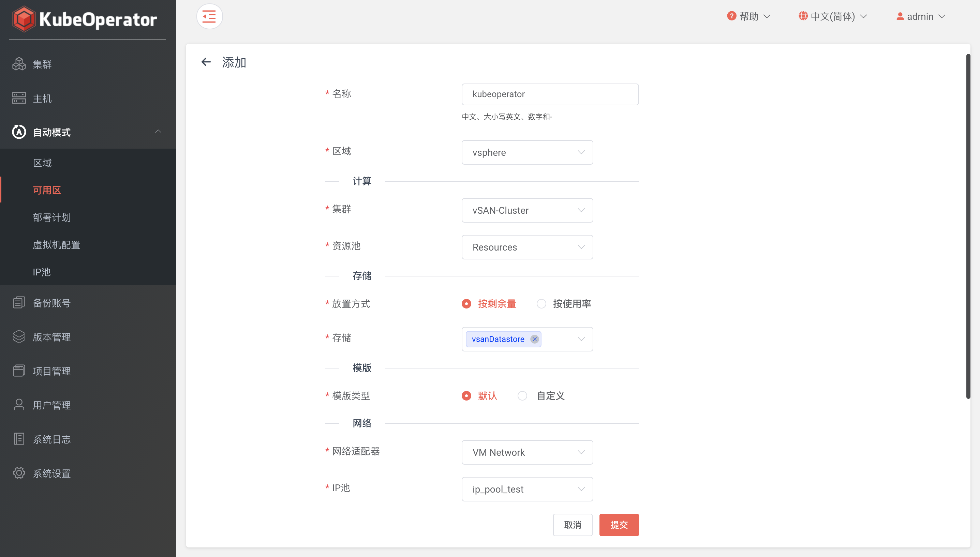Expand the vSAN-Cluster dropdown
Image resolution: width=980 pixels, height=557 pixels.
[x=527, y=210]
